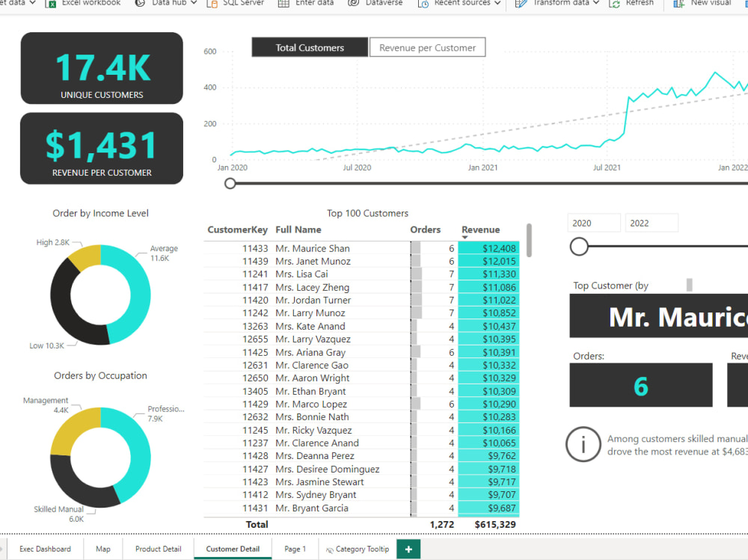Select row Mr. Ethan Bryant
This screenshot has width=748, height=560.
click(x=361, y=392)
